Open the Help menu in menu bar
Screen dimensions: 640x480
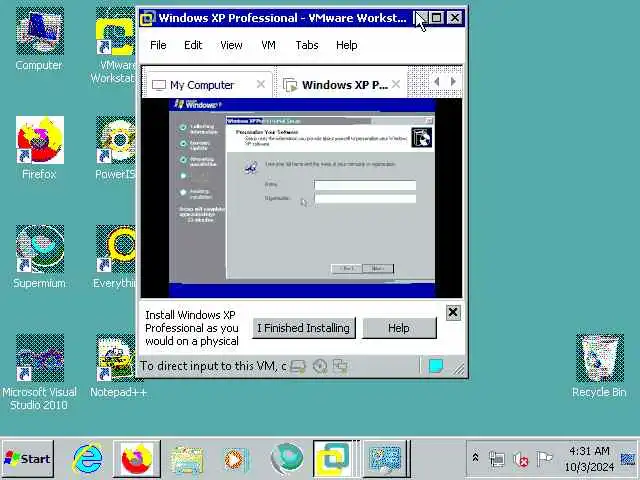click(x=347, y=45)
